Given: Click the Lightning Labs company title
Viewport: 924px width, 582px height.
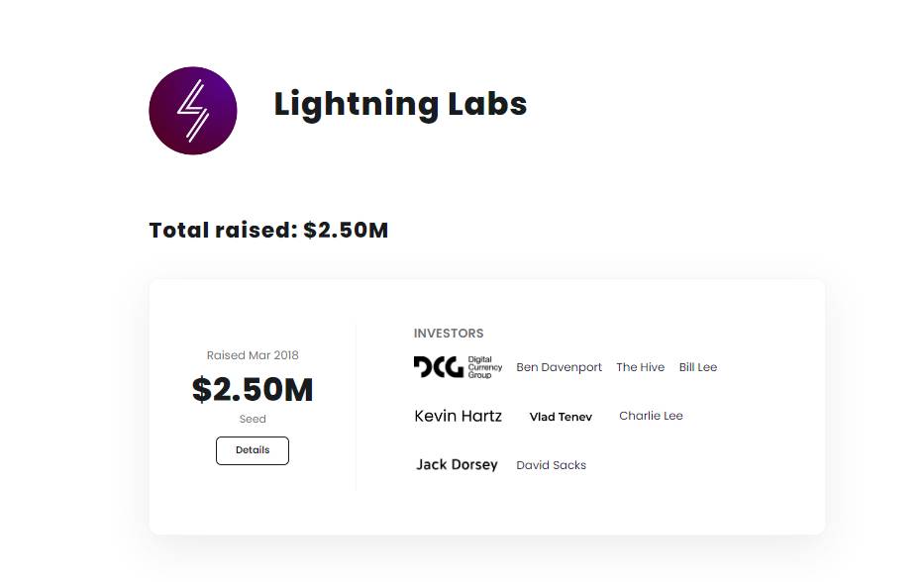Looking at the screenshot, I should click(400, 104).
